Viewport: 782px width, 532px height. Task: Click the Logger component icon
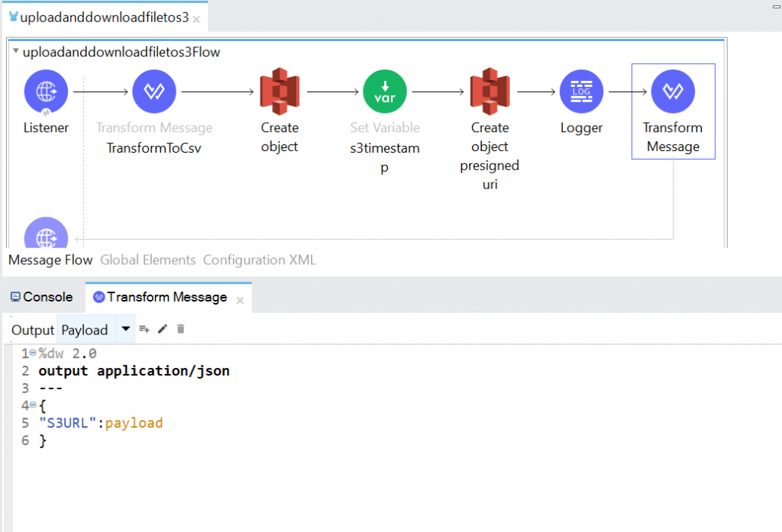581,91
